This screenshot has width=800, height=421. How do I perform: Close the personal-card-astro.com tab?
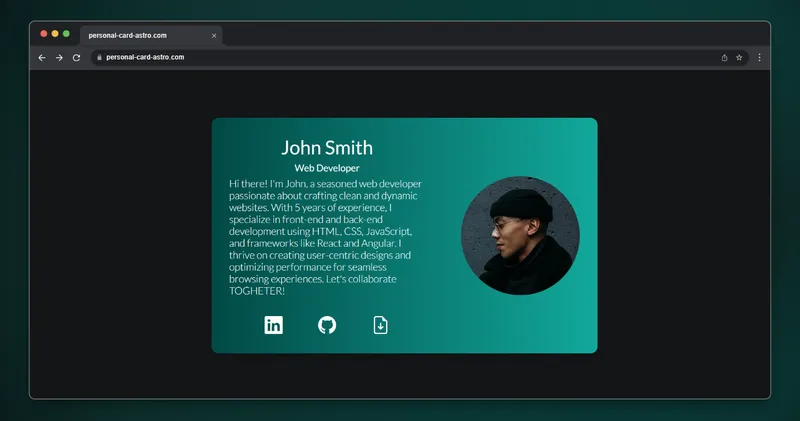click(214, 35)
